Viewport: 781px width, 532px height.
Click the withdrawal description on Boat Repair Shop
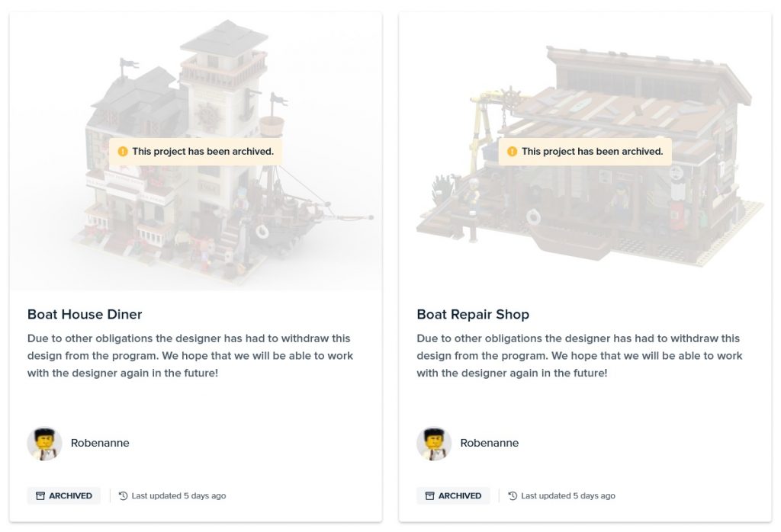pos(580,356)
